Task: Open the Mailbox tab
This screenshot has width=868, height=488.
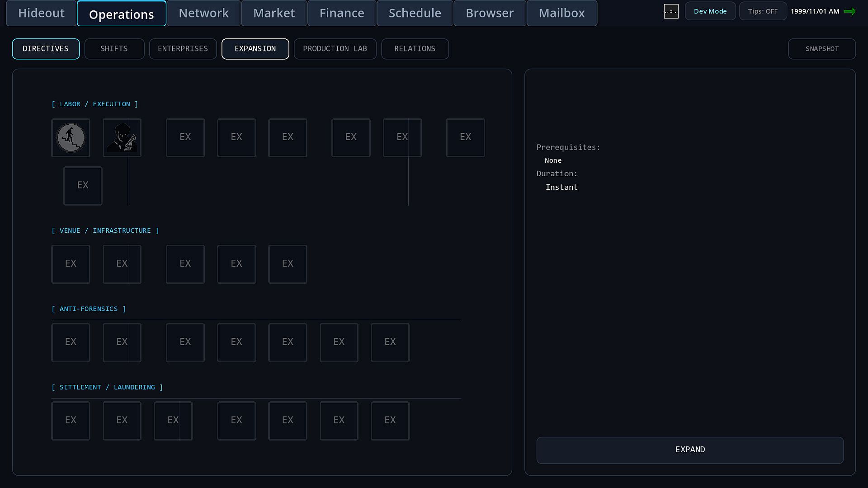Action: [x=561, y=13]
